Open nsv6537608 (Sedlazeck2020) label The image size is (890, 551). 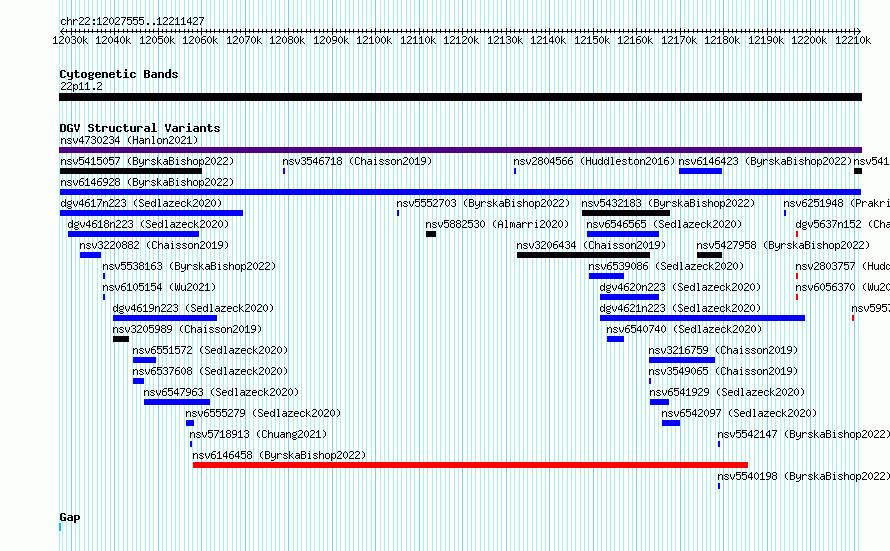click(x=210, y=371)
